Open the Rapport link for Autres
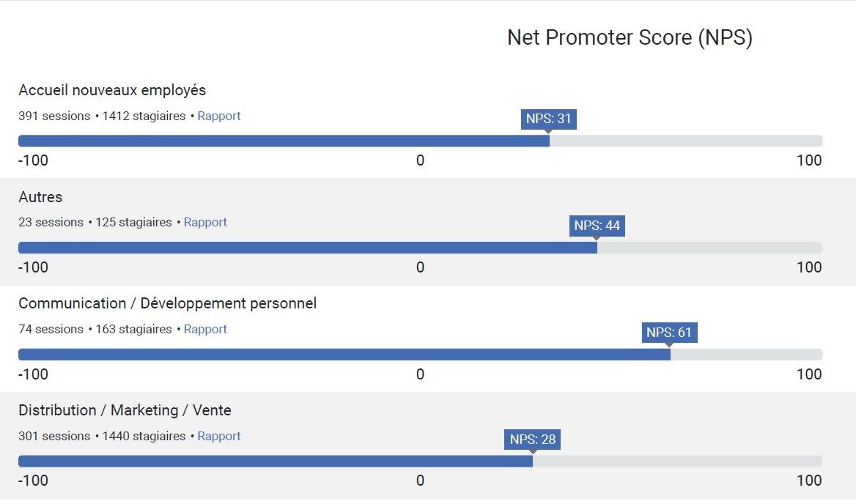 [205, 222]
